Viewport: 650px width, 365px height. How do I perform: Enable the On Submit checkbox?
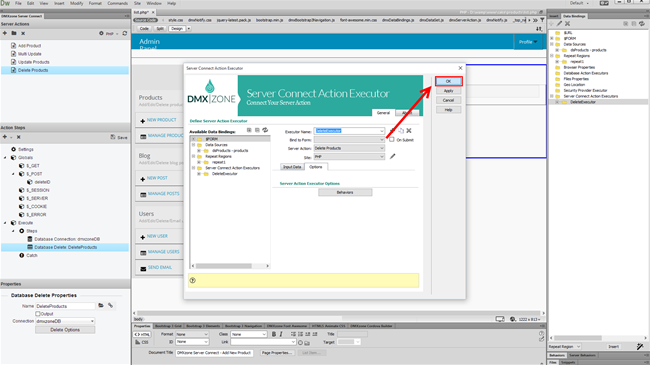click(x=392, y=140)
